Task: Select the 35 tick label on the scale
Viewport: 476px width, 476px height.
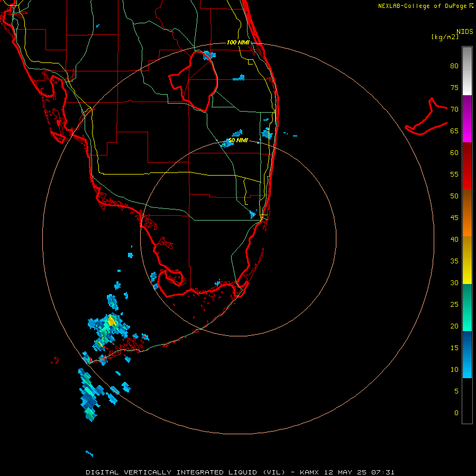Action: pos(454,261)
